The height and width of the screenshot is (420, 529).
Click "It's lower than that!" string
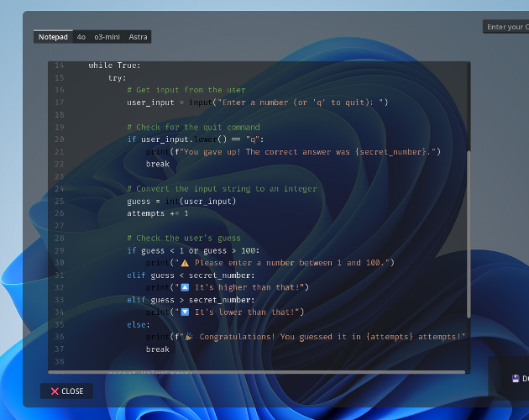(247, 312)
